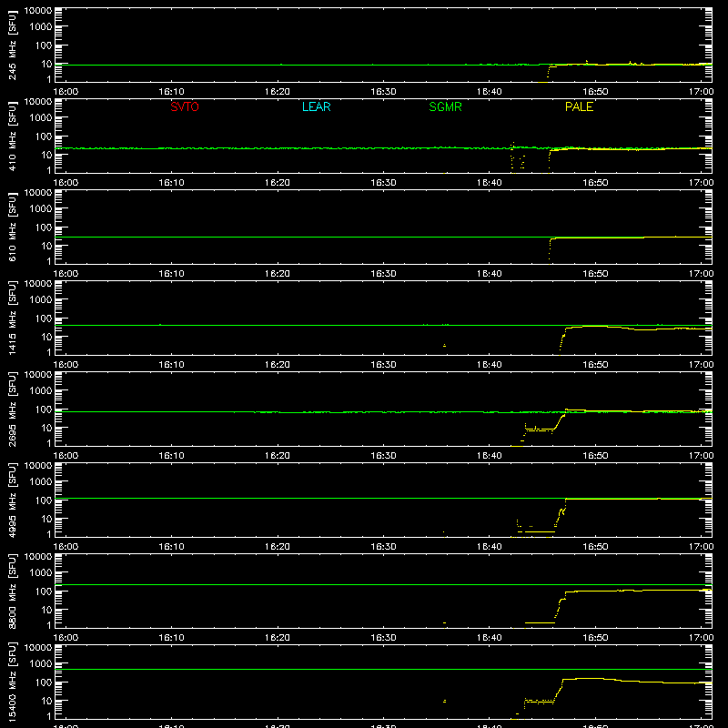Click 16:40 time label under 2695 MHz panel
Screen dimensions: 728x728
coord(489,456)
